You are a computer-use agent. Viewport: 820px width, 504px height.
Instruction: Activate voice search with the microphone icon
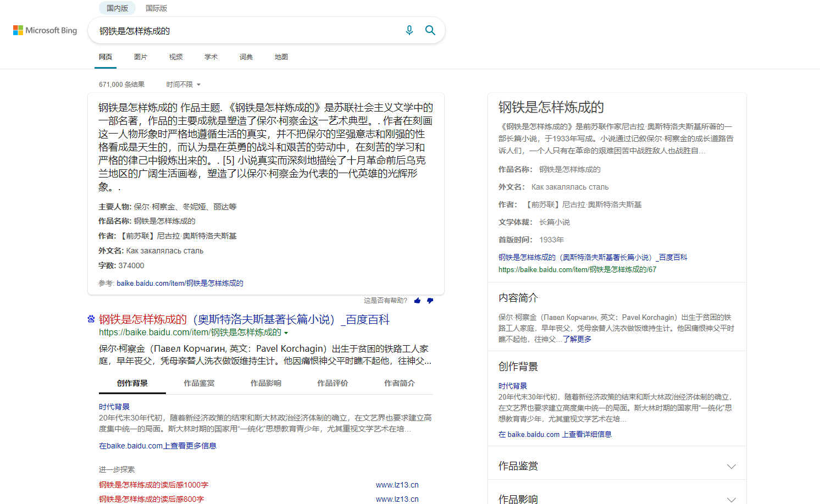pos(409,30)
